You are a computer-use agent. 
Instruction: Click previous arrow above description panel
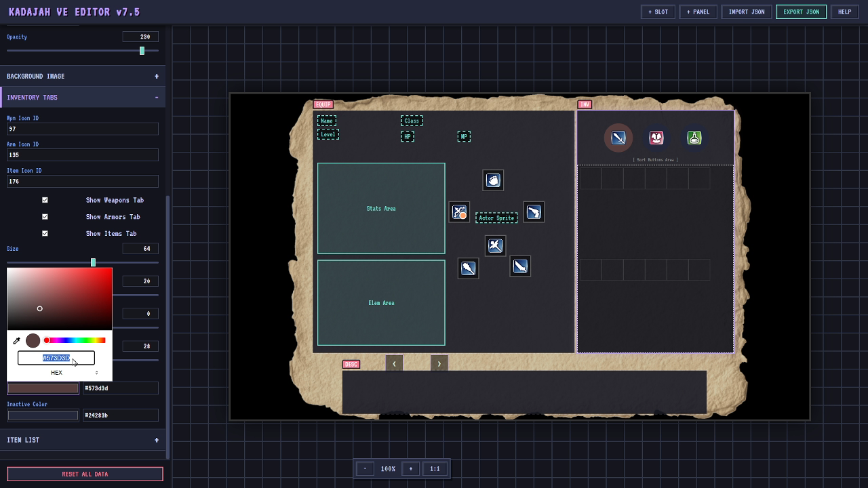(x=394, y=363)
